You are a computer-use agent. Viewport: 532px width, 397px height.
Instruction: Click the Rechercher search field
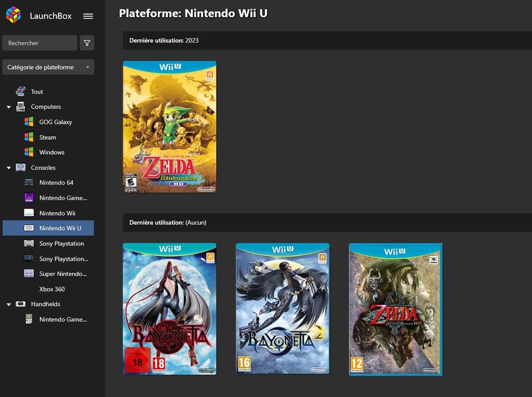39,43
